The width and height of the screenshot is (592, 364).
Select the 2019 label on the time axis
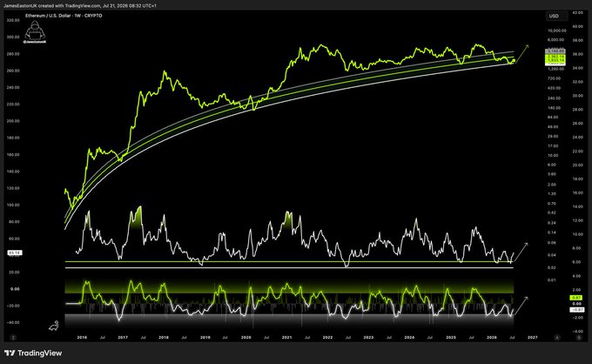click(x=205, y=337)
